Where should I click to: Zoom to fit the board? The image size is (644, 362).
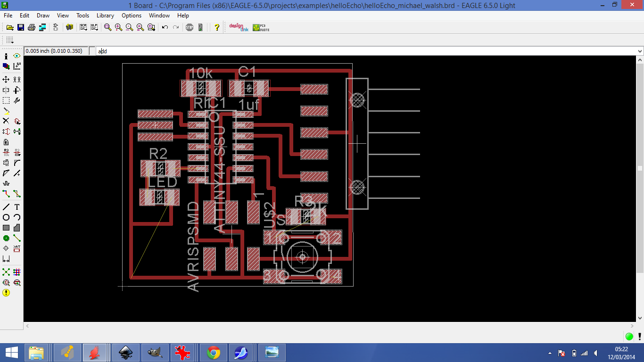pos(107,27)
